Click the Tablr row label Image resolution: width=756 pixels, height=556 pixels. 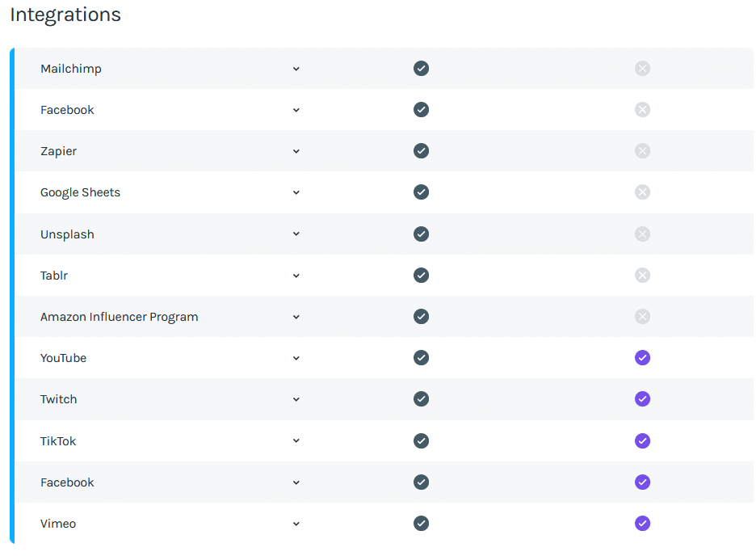(x=54, y=276)
